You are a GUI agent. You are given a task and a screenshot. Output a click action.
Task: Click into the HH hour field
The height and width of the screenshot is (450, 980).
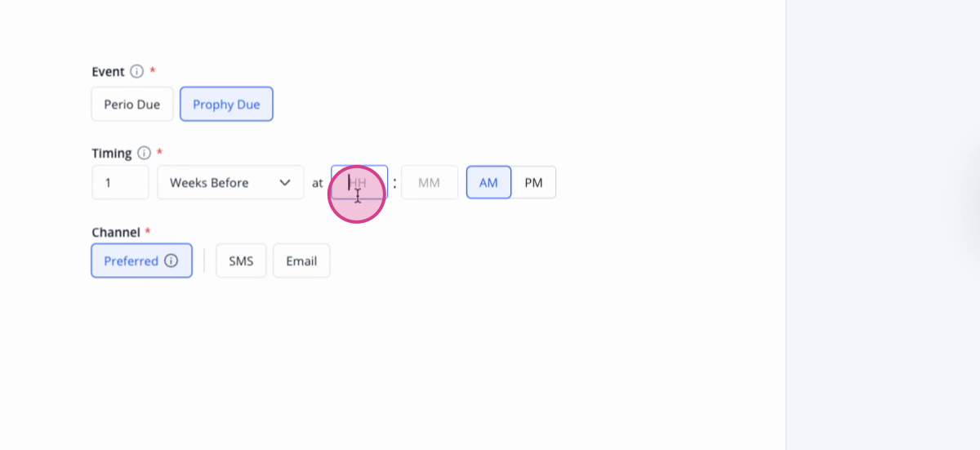[359, 182]
